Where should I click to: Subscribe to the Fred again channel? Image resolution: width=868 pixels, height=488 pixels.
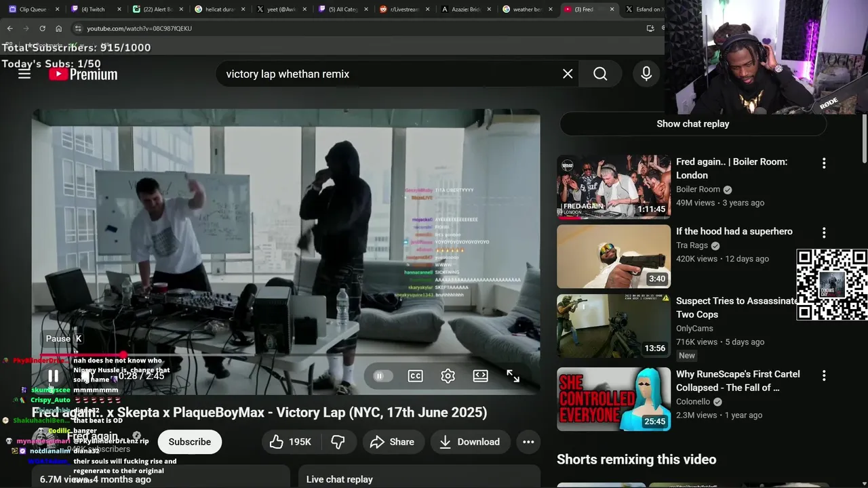click(x=190, y=442)
